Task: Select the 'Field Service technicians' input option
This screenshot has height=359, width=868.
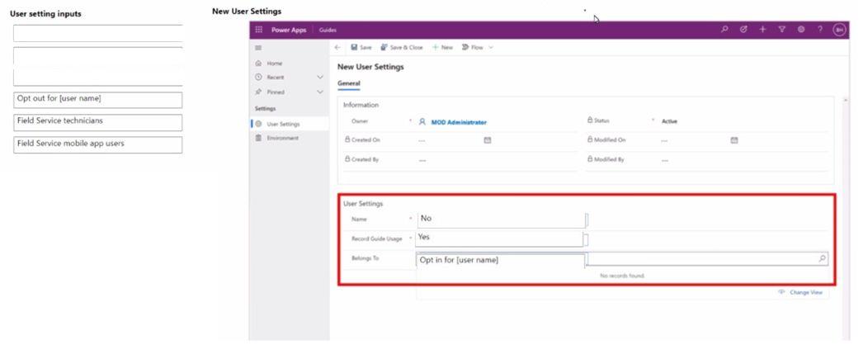Action: [98, 122]
